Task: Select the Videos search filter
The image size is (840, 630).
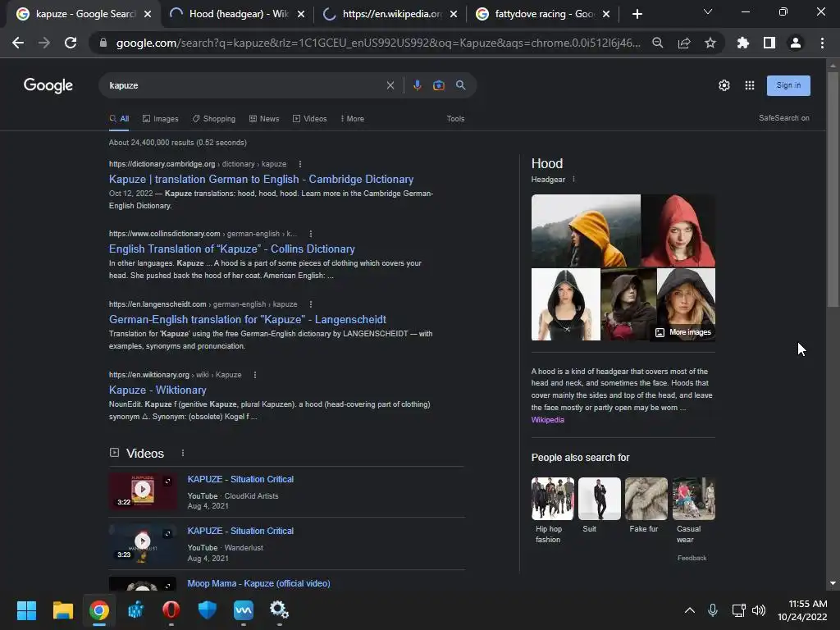Action: tap(309, 119)
